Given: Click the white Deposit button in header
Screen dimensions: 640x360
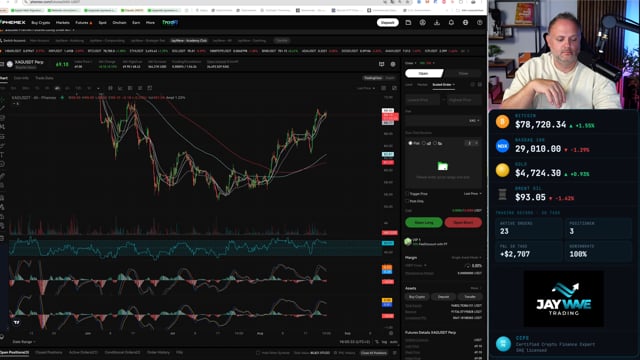Looking at the screenshot, I should click(x=387, y=23).
